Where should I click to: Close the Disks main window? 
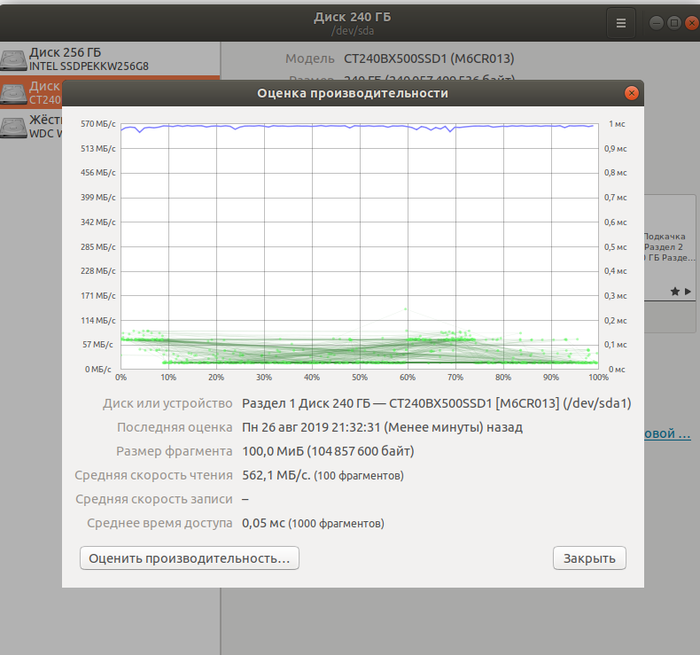(x=692, y=23)
